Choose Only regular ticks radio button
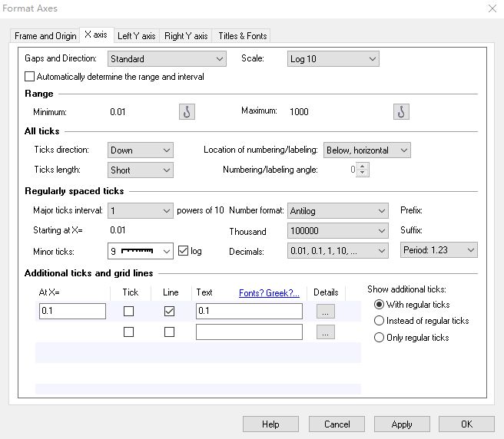The height and width of the screenshot is (439, 504). pyautogui.click(x=379, y=338)
